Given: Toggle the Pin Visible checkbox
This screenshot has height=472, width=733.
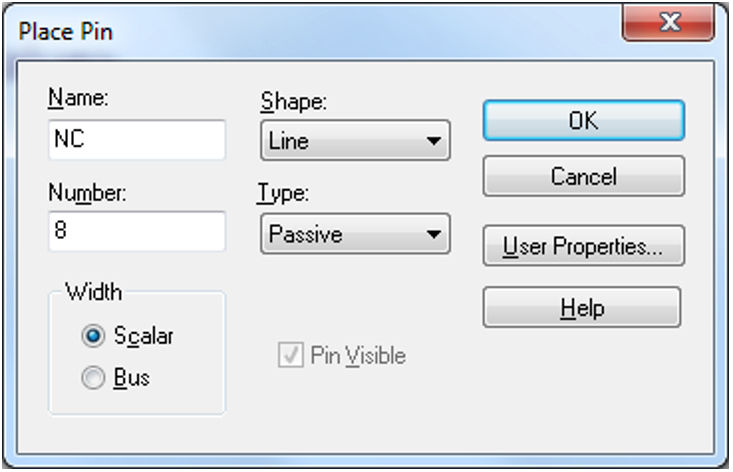Looking at the screenshot, I should click(x=291, y=356).
